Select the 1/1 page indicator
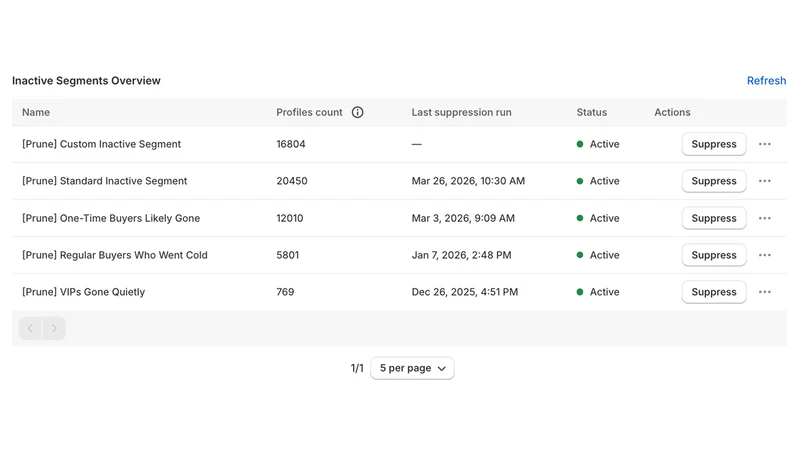800x450 pixels. click(357, 368)
